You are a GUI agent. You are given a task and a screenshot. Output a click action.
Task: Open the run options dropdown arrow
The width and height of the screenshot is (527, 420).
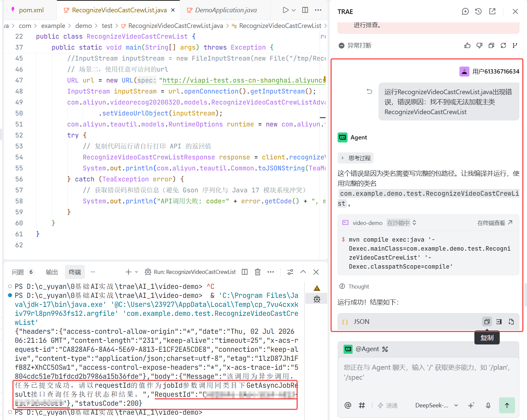[x=294, y=10]
